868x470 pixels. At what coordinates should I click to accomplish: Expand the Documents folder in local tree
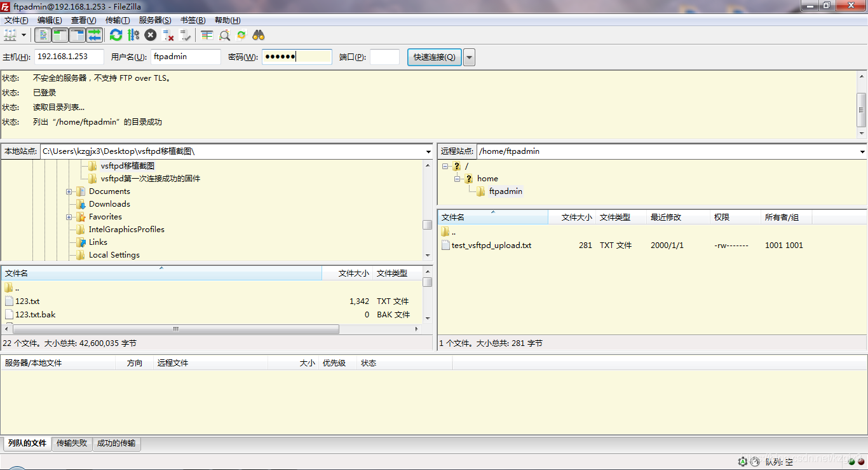click(x=69, y=191)
